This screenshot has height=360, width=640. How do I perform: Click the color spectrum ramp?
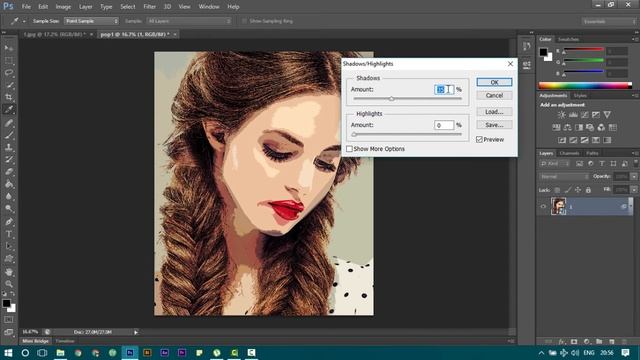(585, 86)
